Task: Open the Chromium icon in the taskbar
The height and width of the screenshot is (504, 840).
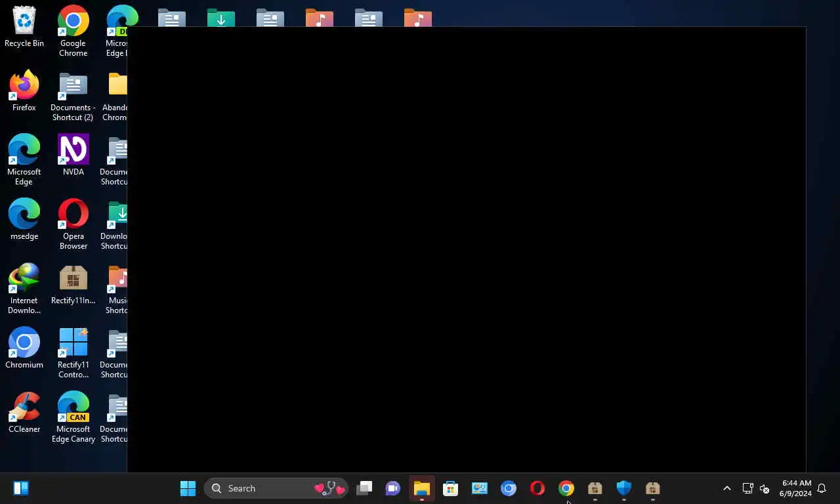Action: pyautogui.click(x=509, y=488)
